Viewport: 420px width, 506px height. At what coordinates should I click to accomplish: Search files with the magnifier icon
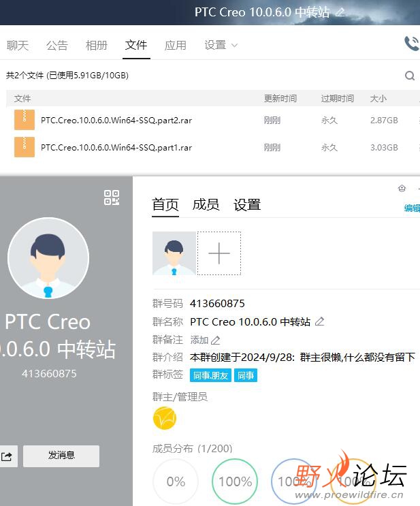coord(410,76)
